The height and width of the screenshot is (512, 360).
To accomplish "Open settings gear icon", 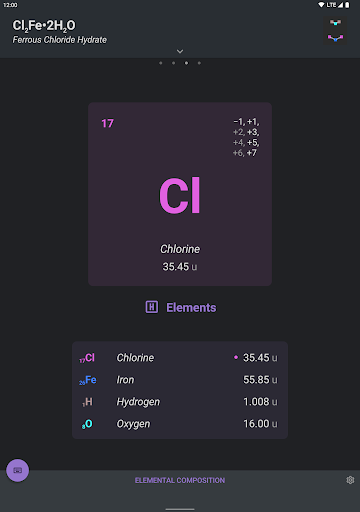I will point(350,480).
